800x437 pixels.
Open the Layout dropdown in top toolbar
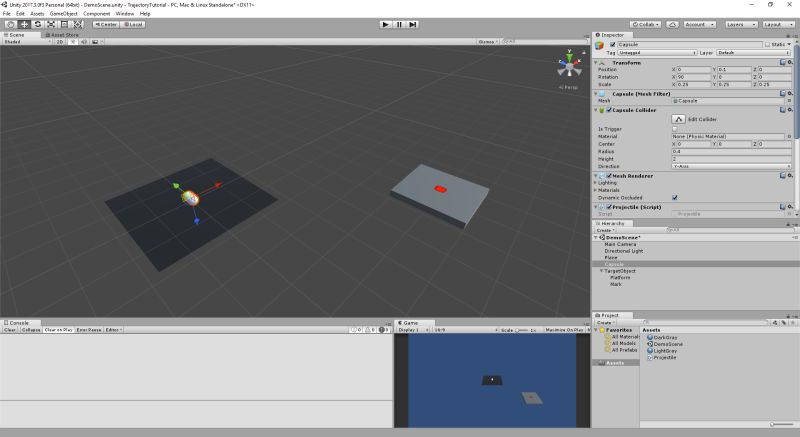click(779, 24)
